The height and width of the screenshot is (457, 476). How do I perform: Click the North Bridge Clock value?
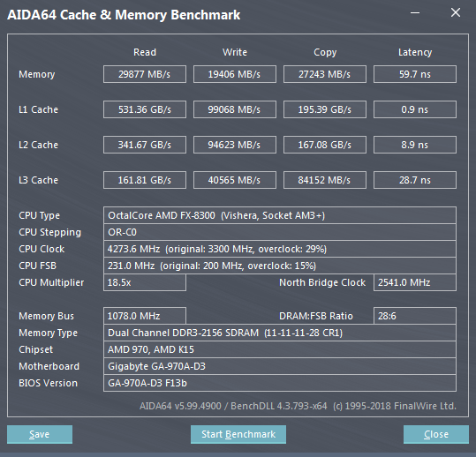click(x=415, y=282)
